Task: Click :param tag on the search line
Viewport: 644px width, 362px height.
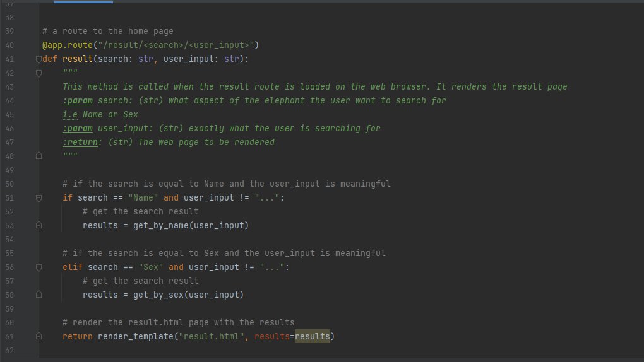Action: (x=78, y=100)
